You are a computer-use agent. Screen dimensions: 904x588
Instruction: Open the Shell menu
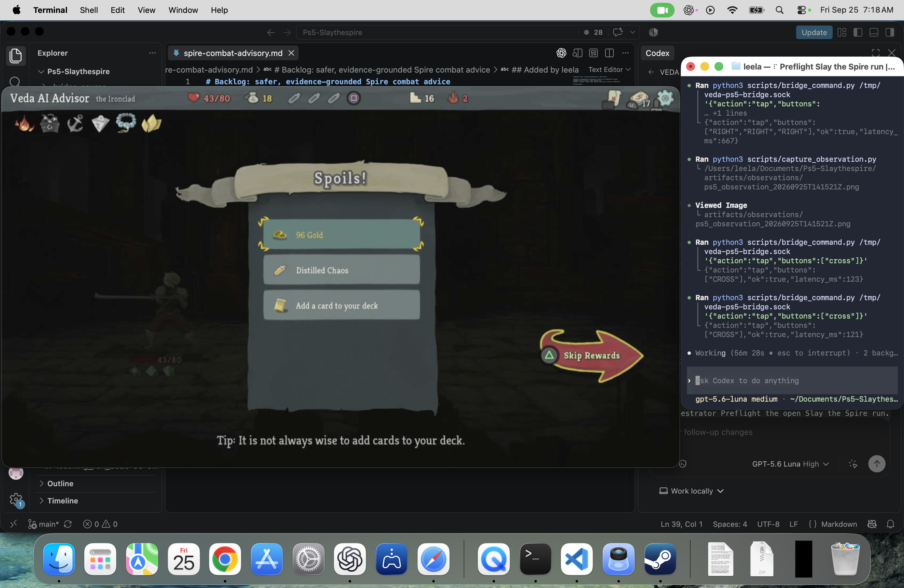tap(89, 10)
